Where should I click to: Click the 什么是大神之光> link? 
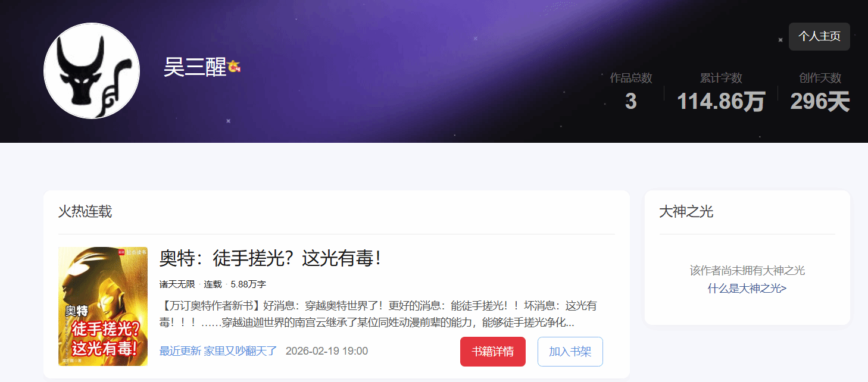747,289
